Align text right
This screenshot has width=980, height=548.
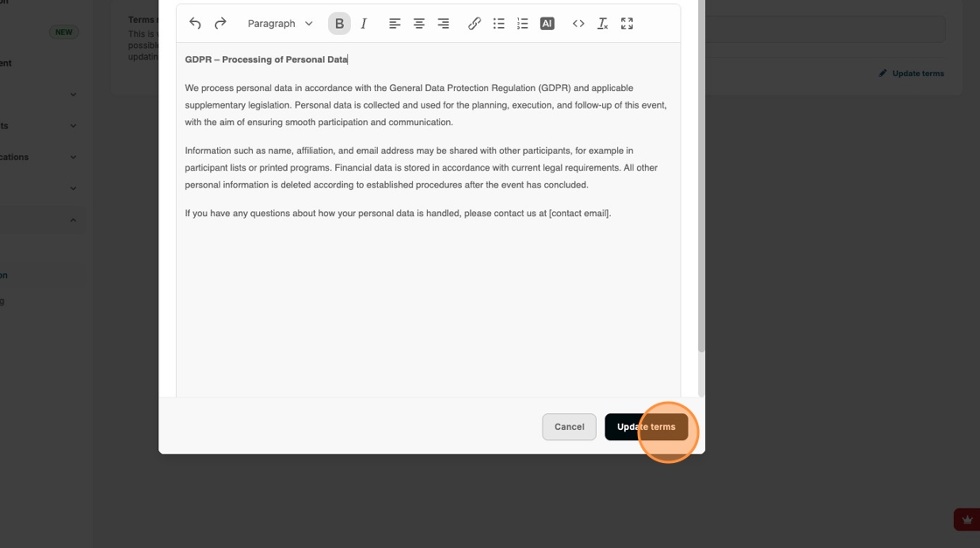point(443,23)
